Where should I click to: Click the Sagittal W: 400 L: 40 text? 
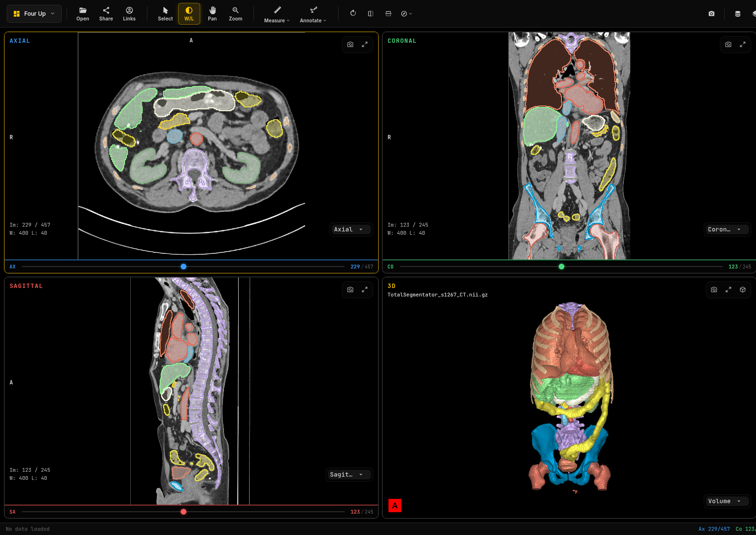tap(29, 478)
